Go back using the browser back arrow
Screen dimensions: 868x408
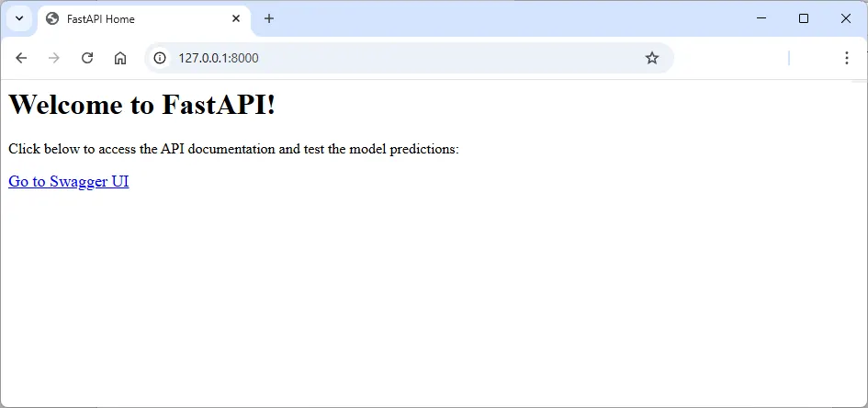[21, 58]
